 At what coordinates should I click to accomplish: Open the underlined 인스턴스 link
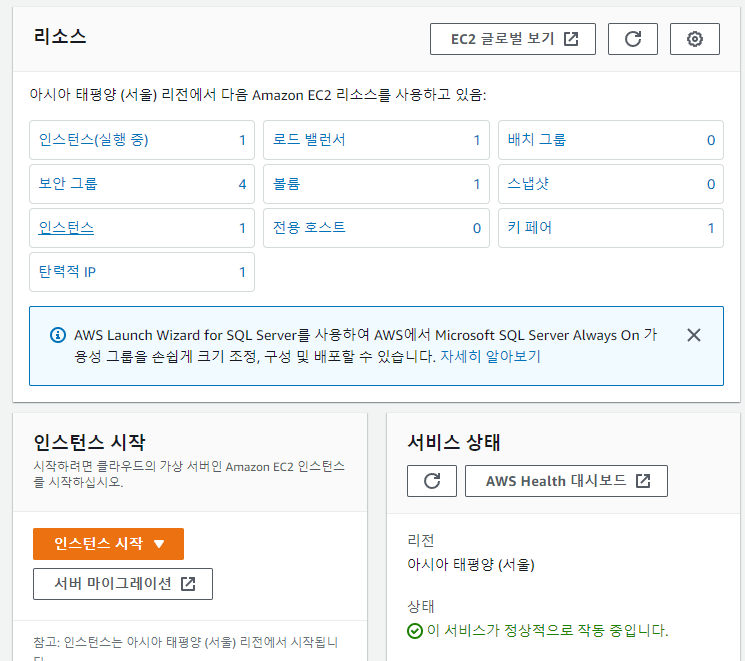pos(66,228)
